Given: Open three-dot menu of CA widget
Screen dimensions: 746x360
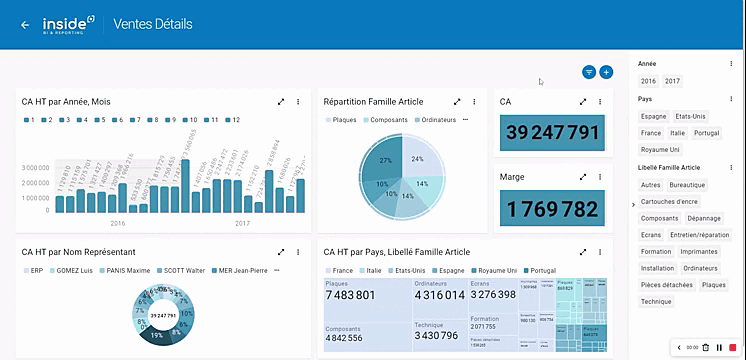Looking at the screenshot, I should click(x=599, y=102).
